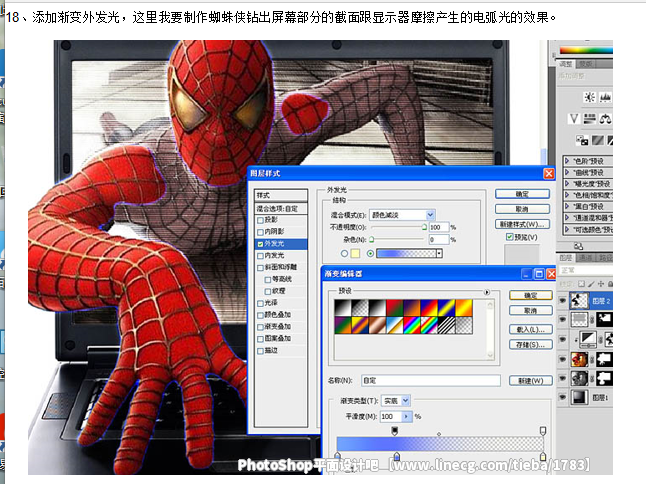Open the 平滑度 smoothness arrow
The image size is (646, 484).
406,416
